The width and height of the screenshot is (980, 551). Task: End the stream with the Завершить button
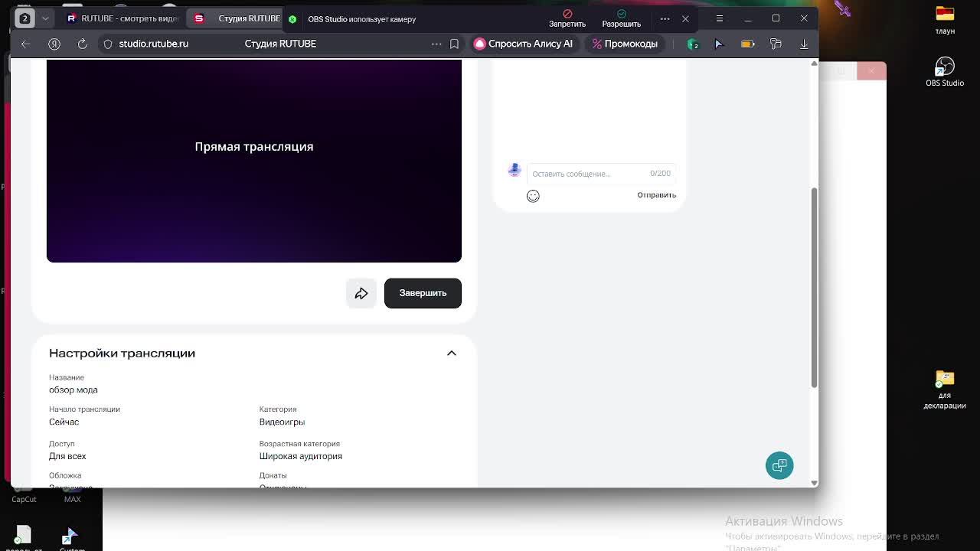[423, 293]
